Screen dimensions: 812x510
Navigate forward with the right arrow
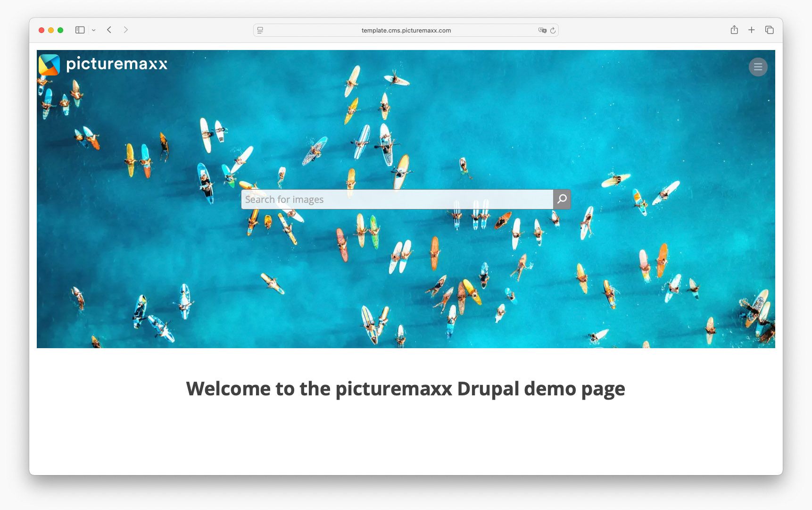[125, 29]
